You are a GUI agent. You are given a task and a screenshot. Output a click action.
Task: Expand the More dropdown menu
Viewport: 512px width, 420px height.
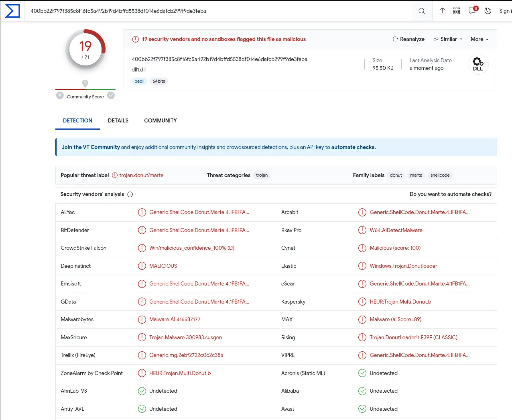click(479, 39)
